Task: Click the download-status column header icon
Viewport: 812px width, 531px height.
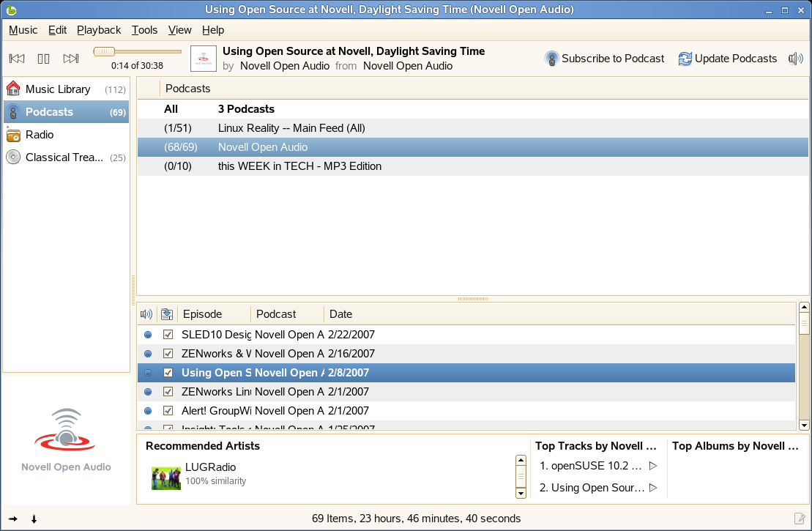Action: point(167,314)
